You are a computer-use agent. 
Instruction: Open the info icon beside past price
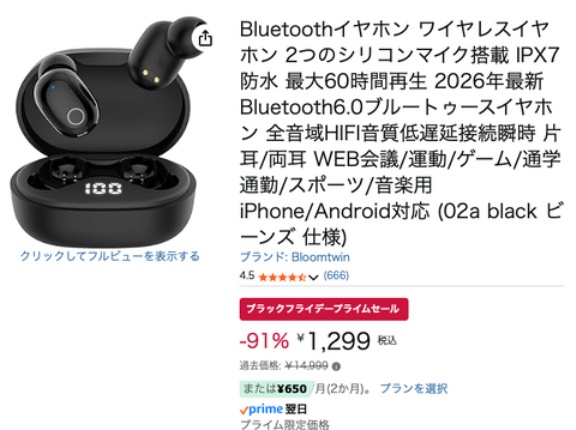click(x=336, y=366)
